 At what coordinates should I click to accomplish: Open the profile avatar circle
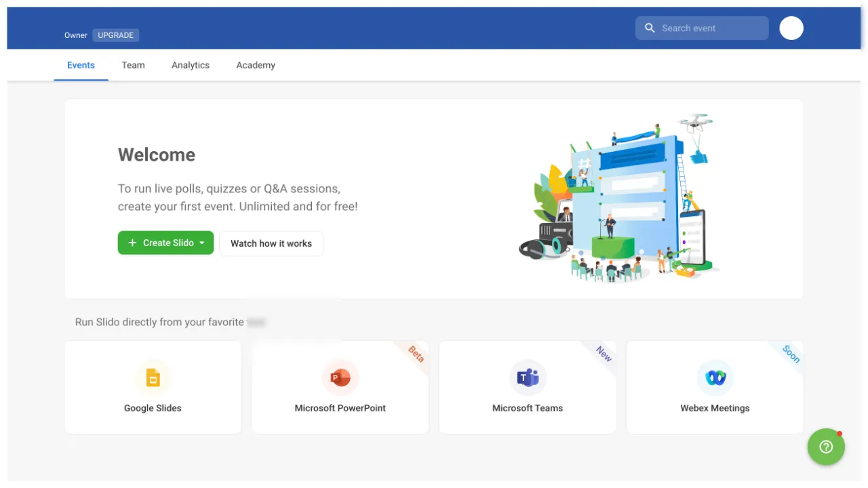point(791,28)
